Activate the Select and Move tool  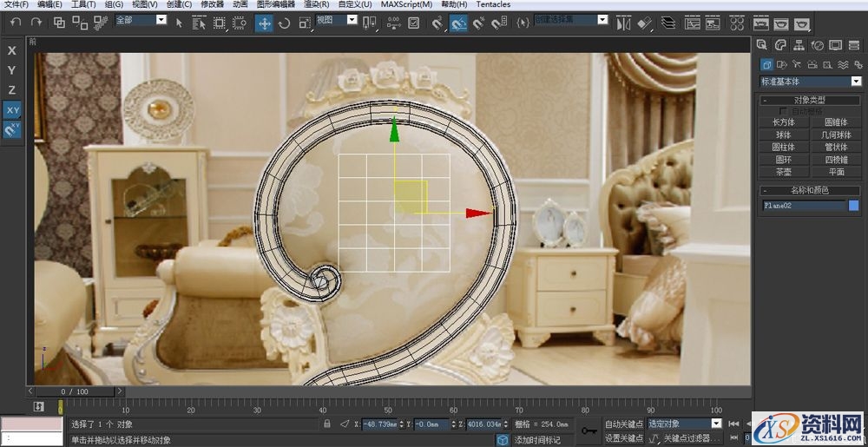264,23
